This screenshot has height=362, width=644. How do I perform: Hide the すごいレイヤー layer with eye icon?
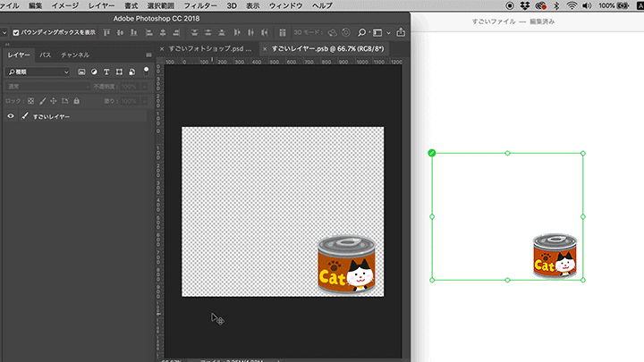(11, 116)
